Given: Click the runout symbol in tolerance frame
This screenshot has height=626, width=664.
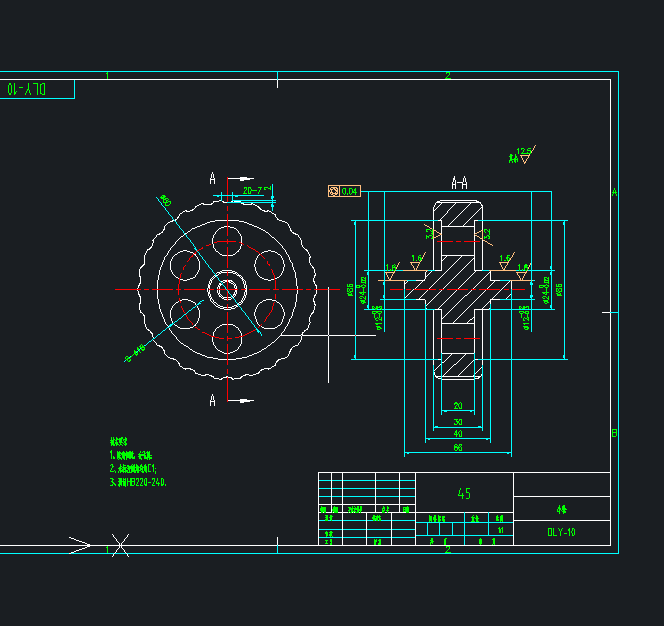Looking at the screenshot, I should click(334, 191).
